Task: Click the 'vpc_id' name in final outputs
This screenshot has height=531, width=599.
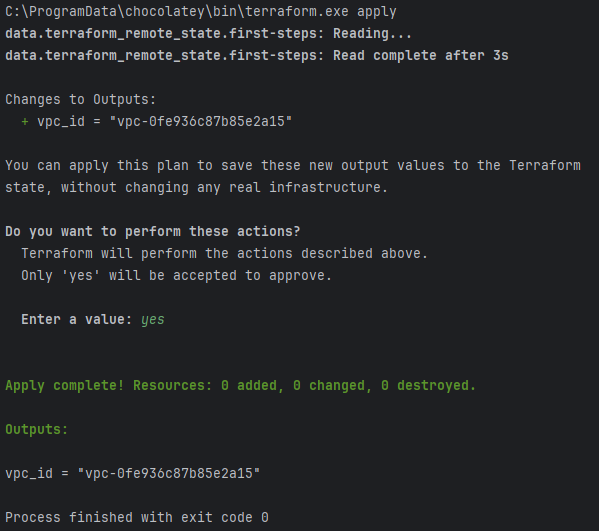Action: tap(29, 474)
